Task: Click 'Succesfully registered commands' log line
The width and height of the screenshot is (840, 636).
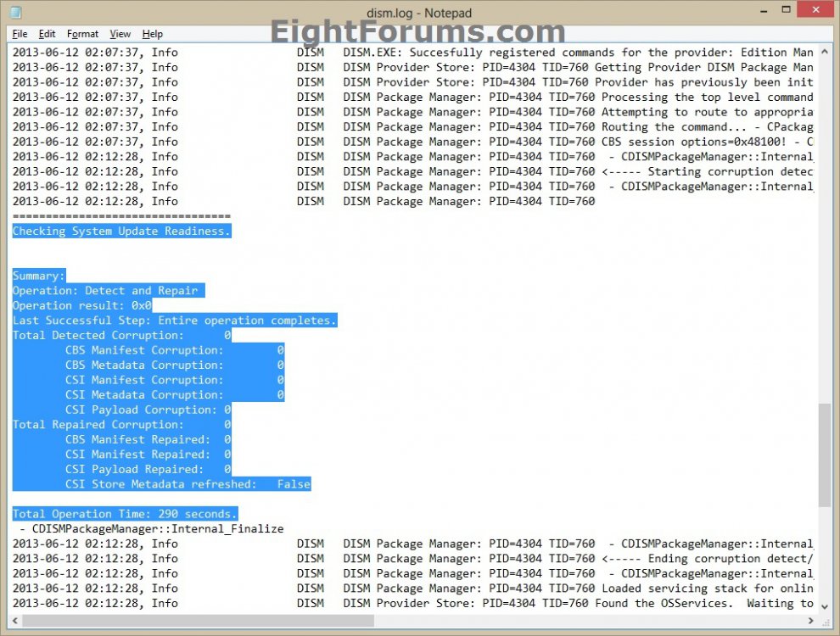Action: point(412,53)
